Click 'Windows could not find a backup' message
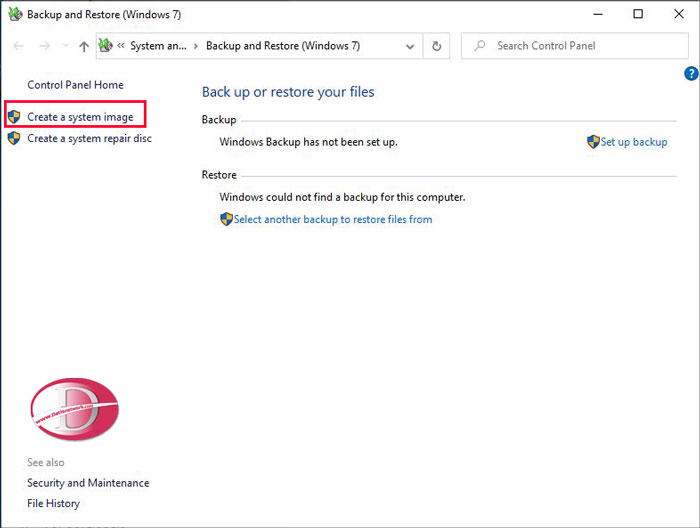The image size is (700, 528). (x=342, y=197)
